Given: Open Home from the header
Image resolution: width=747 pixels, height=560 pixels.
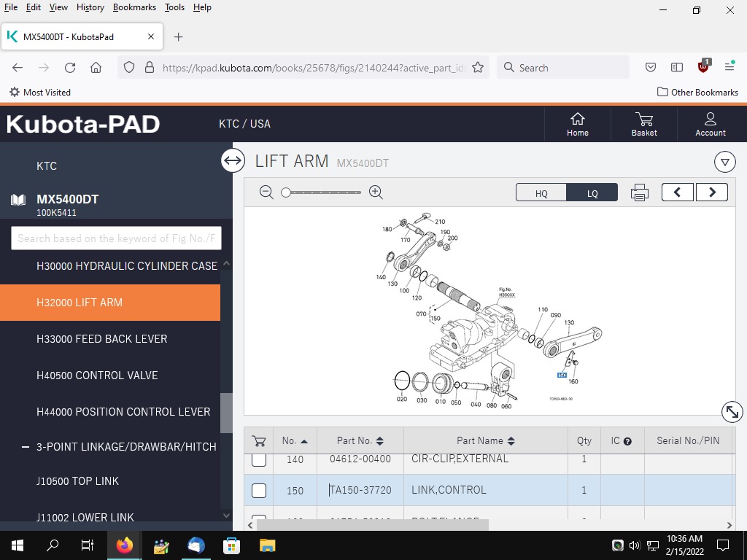Looking at the screenshot, I should [578, 124].
